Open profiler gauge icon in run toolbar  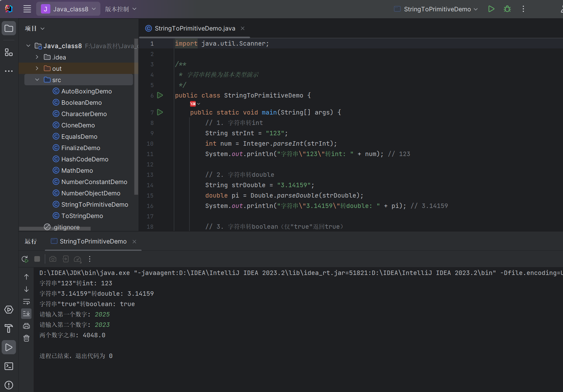(77, 259)
